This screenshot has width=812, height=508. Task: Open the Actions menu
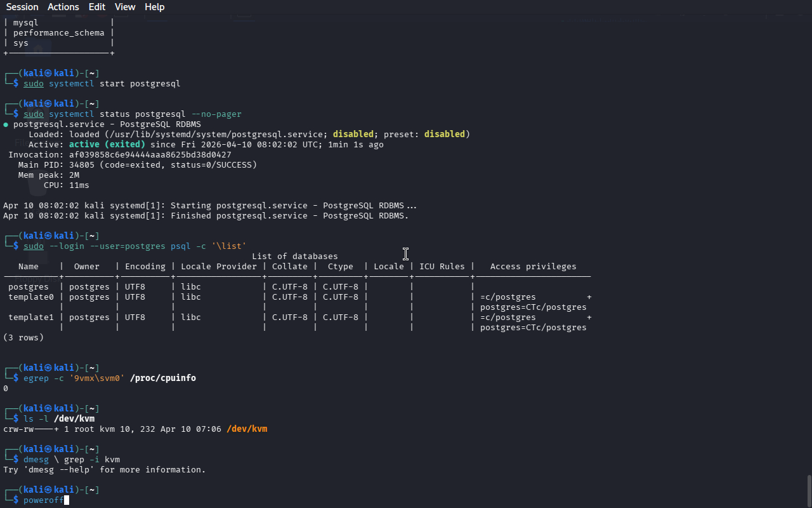pos(63,7)
